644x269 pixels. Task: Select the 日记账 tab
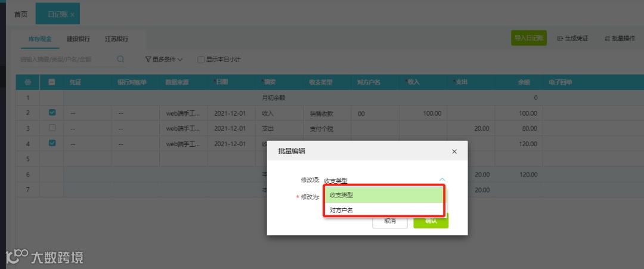coord(58,14)
